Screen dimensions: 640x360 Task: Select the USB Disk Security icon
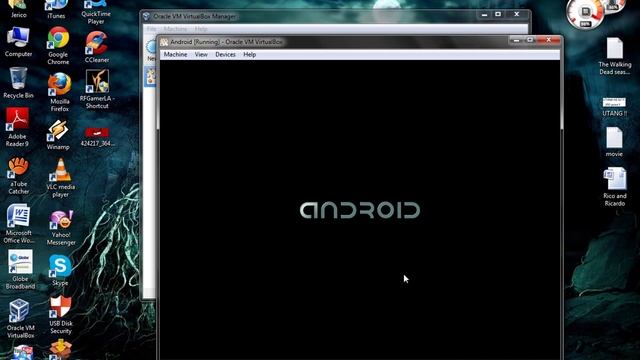pos(61,315)
